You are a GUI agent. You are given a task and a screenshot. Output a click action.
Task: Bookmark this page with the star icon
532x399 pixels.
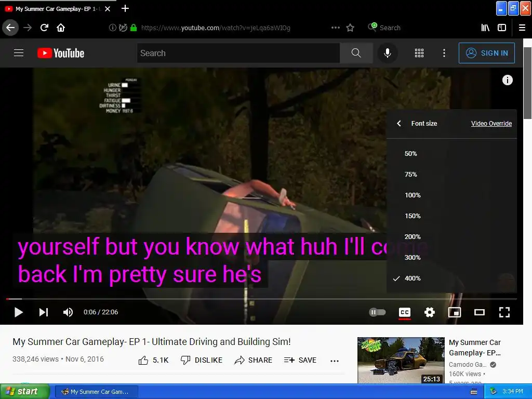pos(350,28)
